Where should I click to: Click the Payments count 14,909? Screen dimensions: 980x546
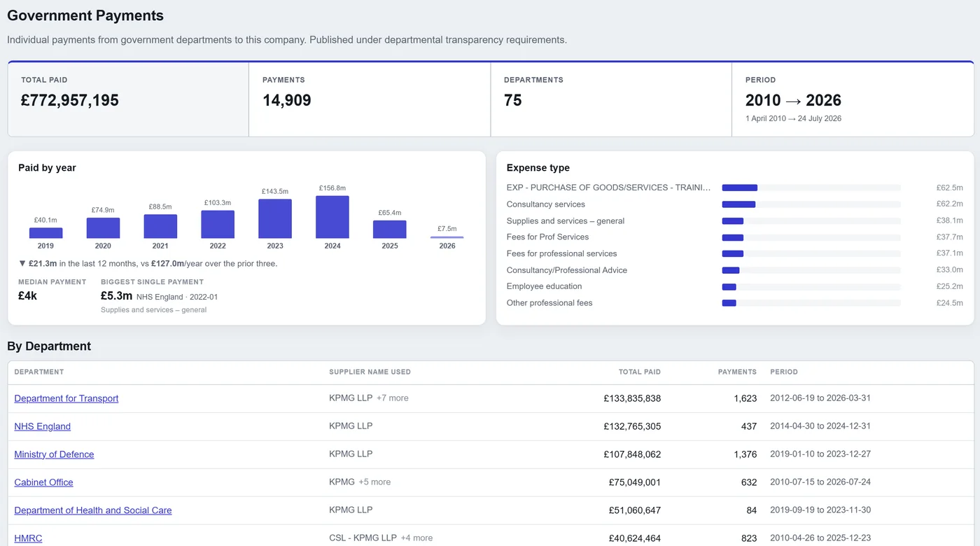click(x=287, y=100)
